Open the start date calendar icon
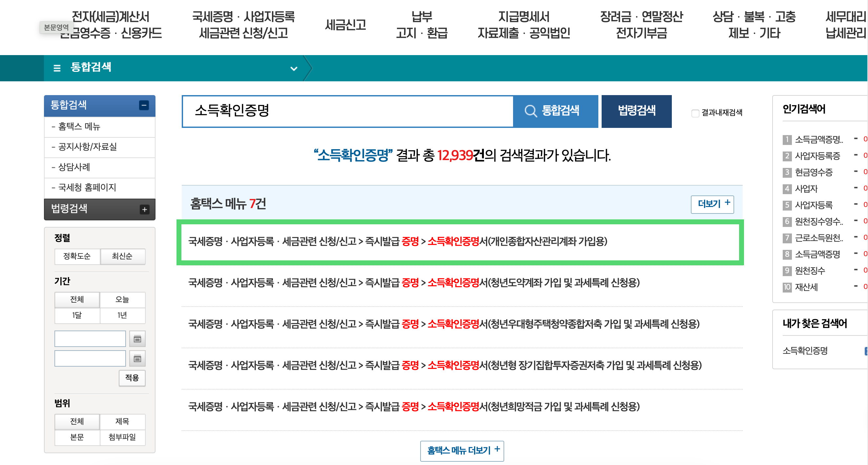868x465 pixels. click(x=137, y=339)
